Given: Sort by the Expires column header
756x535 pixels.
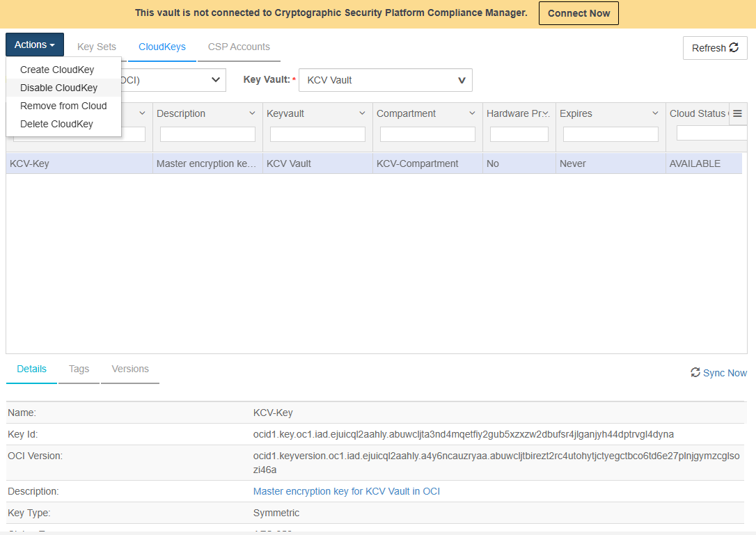Looking at the screenshot, I should (576, 113).
